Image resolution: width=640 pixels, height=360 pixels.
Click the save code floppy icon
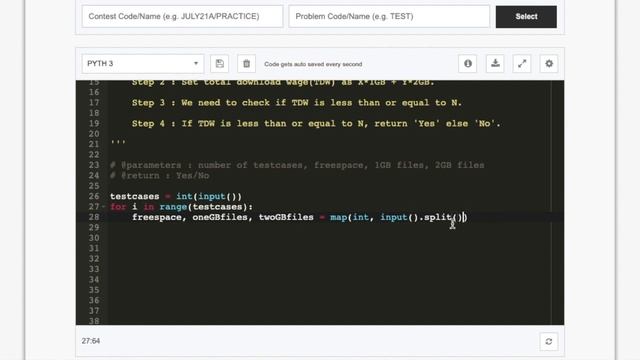220,64
